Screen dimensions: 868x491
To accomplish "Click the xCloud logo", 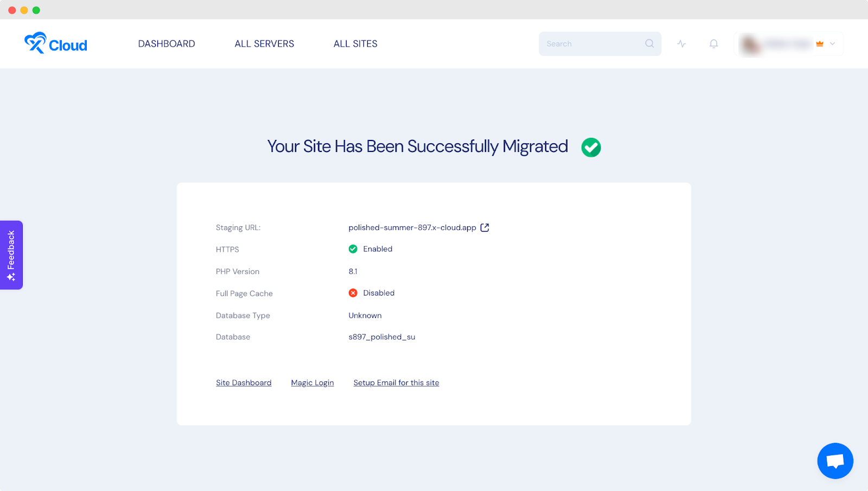I will coord(56,43).
